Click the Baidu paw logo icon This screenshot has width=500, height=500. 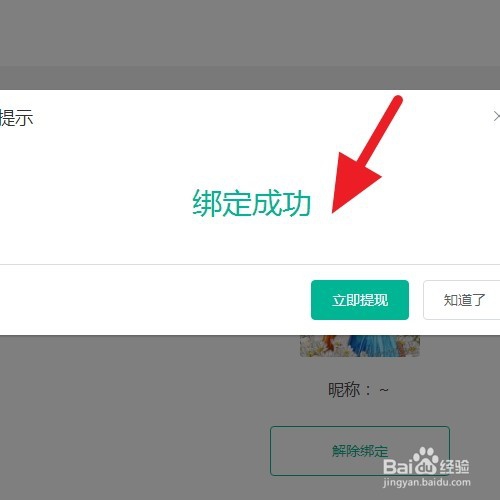click(425, 461)
